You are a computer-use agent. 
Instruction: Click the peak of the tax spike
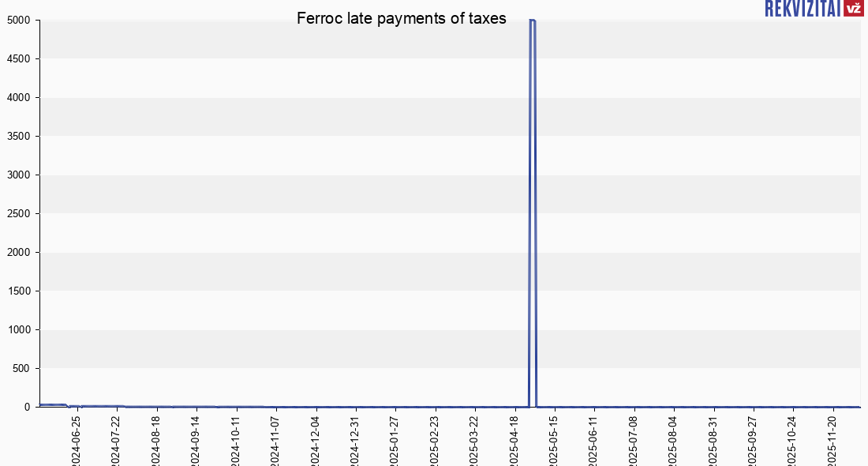click(x=533, y=21)
